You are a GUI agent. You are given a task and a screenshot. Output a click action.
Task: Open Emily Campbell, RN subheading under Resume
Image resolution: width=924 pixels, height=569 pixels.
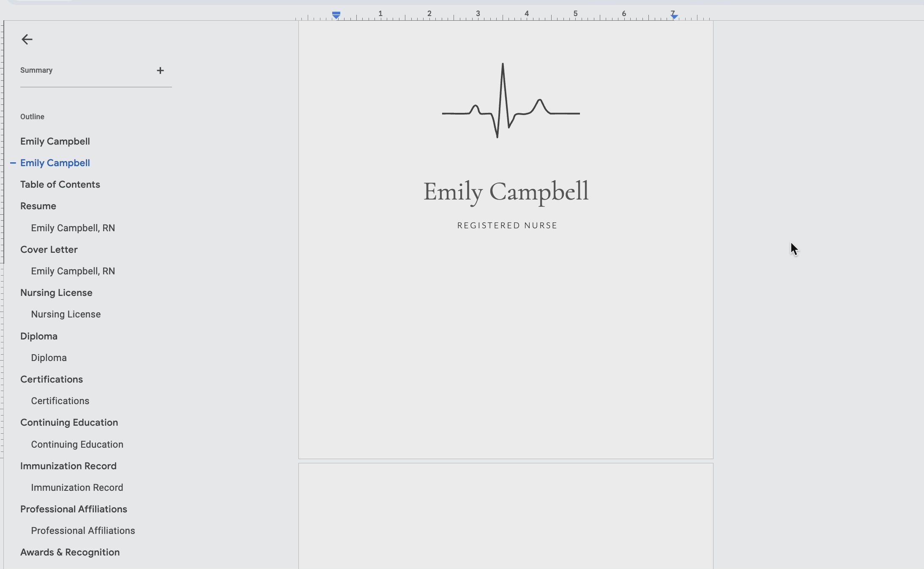pos(73,228)
